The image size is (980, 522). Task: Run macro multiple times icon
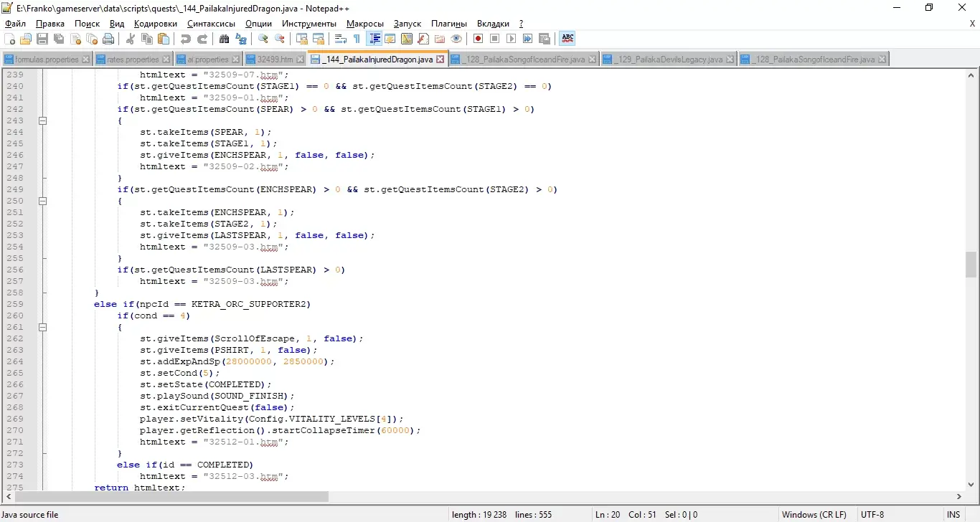tap(528, 39)
